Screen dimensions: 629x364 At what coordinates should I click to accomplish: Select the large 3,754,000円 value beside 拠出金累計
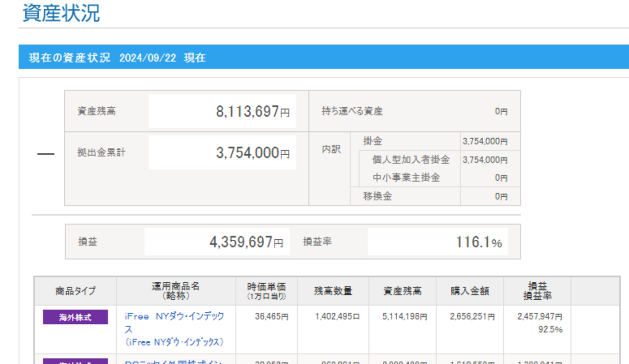(253, 153)
